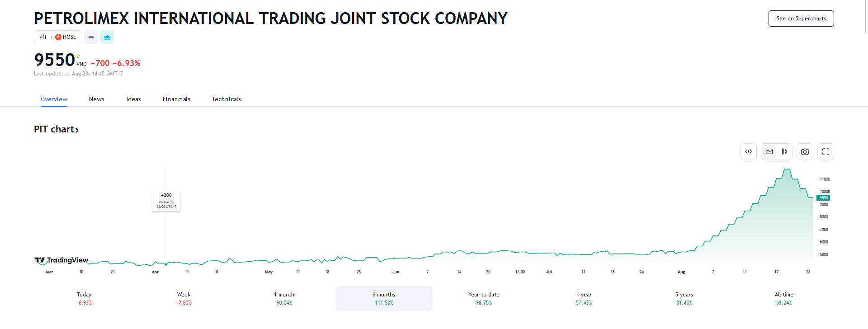Toggle between line and candle chart modes
Screen dimensions: 868x329
776,151
